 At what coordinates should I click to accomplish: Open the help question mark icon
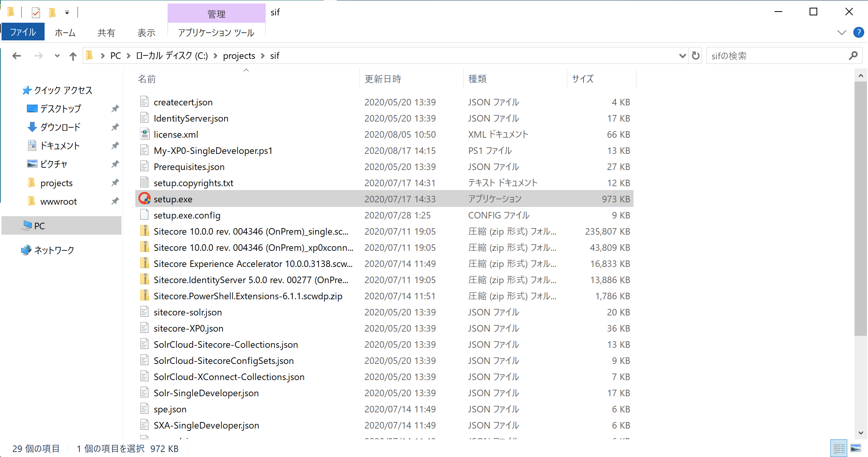[858, 32]
